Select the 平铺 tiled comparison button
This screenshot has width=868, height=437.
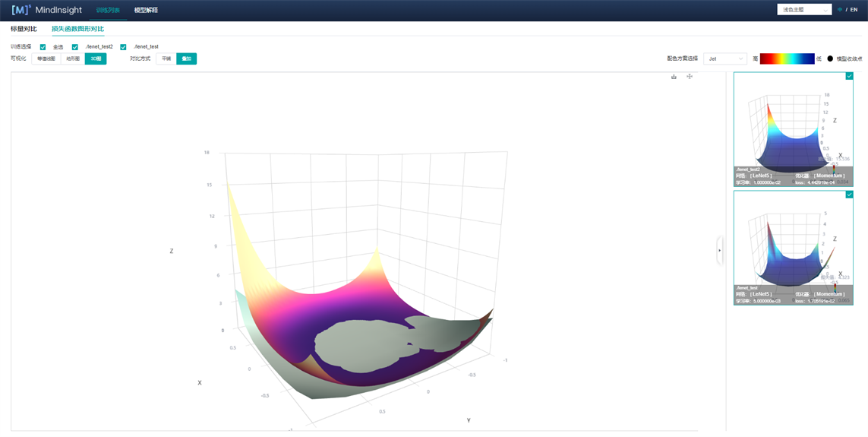coord(166,59)
